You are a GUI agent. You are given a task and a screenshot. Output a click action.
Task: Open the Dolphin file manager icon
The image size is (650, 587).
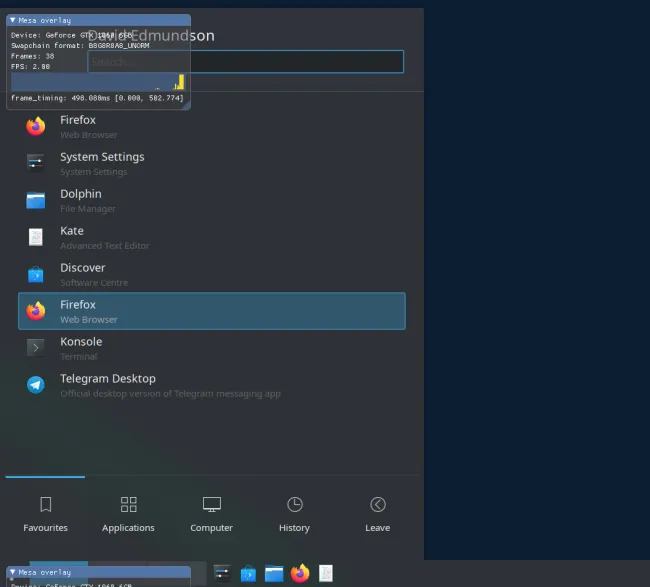click(x=36, y=200)
